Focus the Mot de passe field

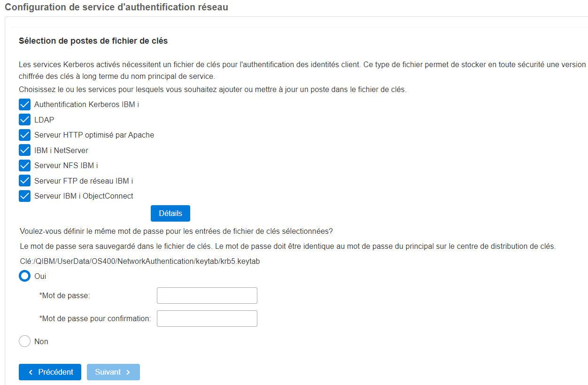[207, 296]
